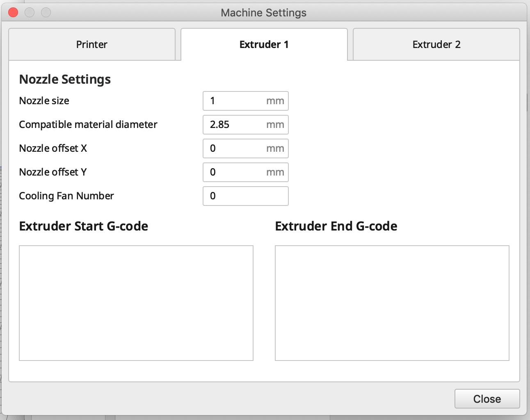Viewport: 530px width, 420px height.
Task: Focus the Extruder End G-code text area
Action: tap(392, 303)
